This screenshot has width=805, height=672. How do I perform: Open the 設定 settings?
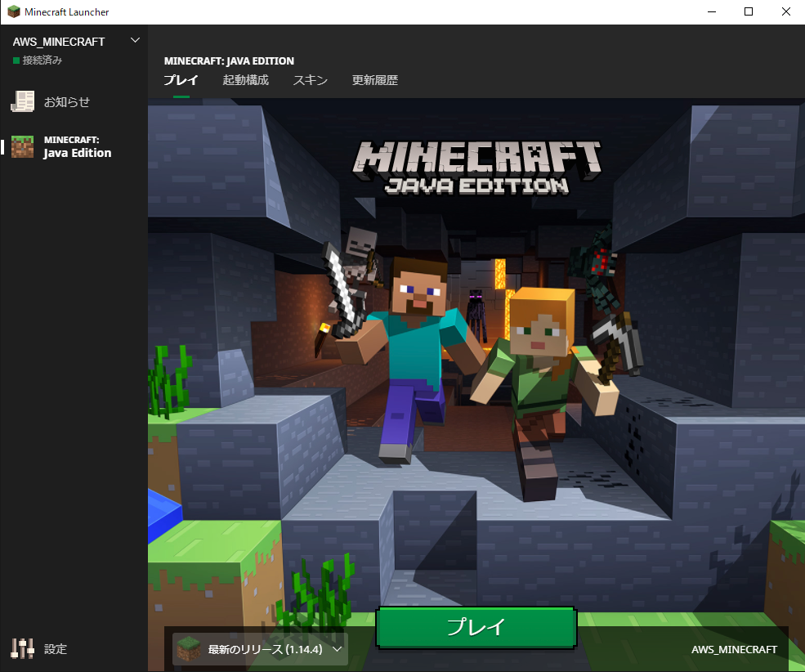(x=55, y=649)
